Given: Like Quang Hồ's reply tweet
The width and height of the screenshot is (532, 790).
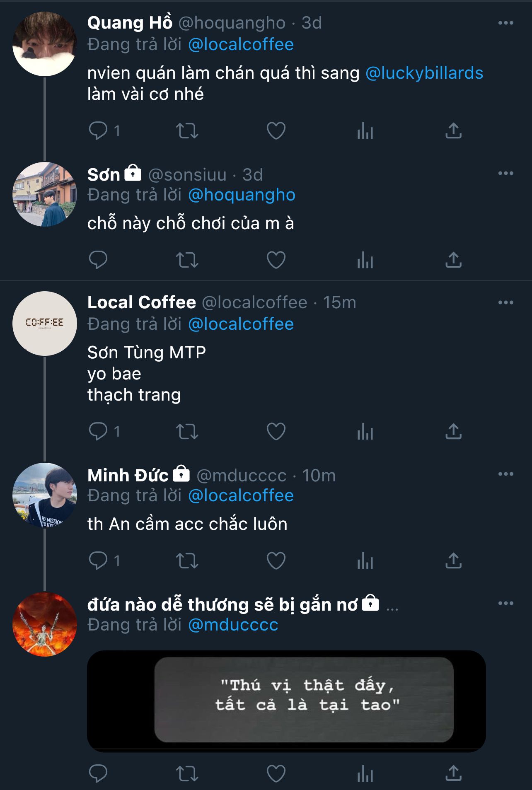Looking at the screenshot, I should [x=276, y=131].
